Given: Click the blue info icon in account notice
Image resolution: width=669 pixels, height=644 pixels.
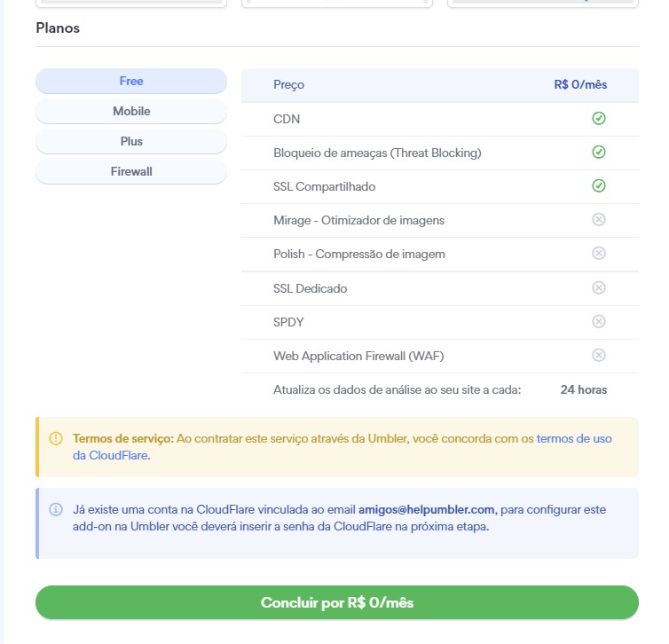Looking at the screenshot, I should click(x=56, y=509).
